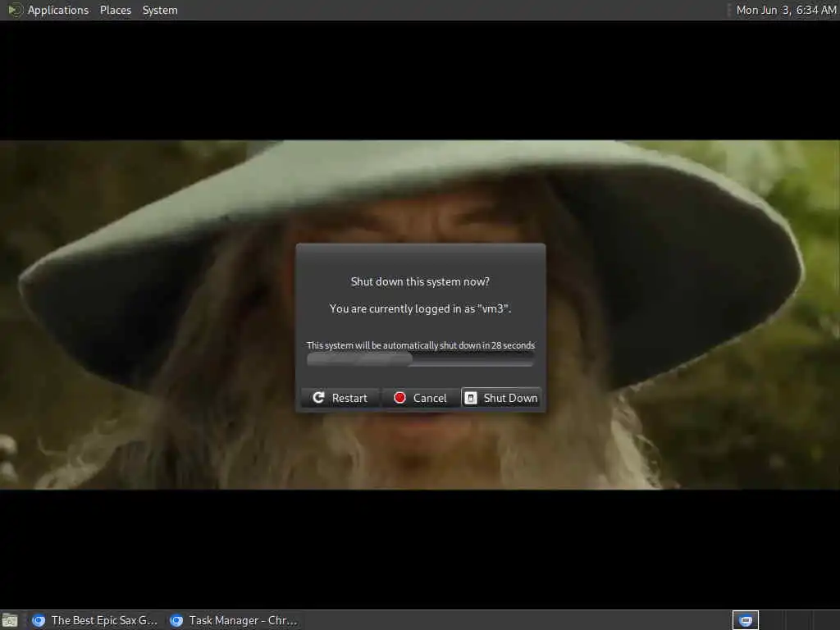Open the Places menu
This screenshot has height=630, width=840.
point(115,10)
